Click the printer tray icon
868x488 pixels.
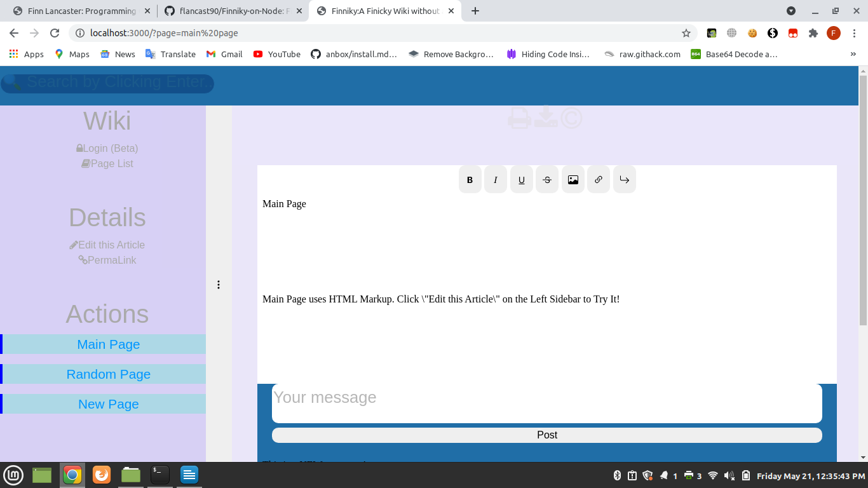pyautogui.click(x=688, y=475)
